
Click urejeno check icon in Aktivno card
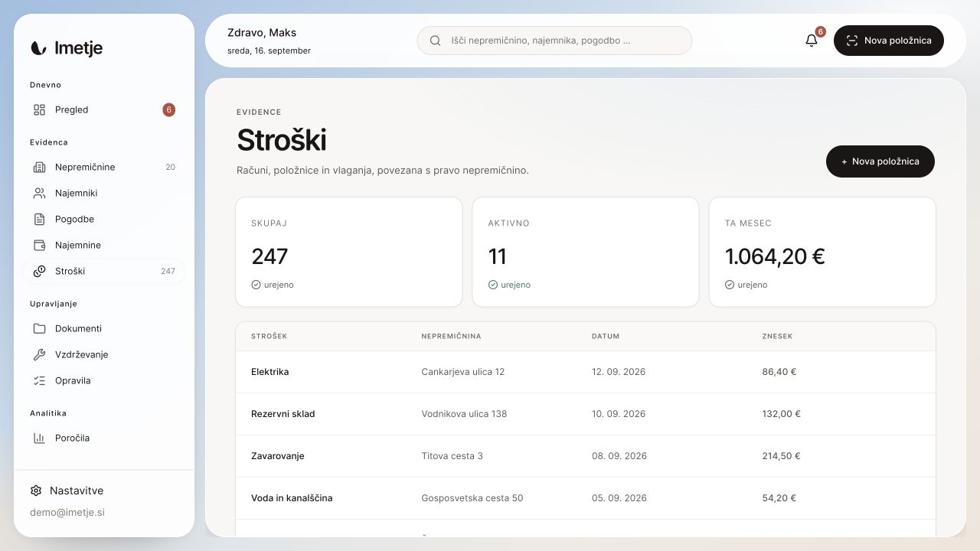493,285
